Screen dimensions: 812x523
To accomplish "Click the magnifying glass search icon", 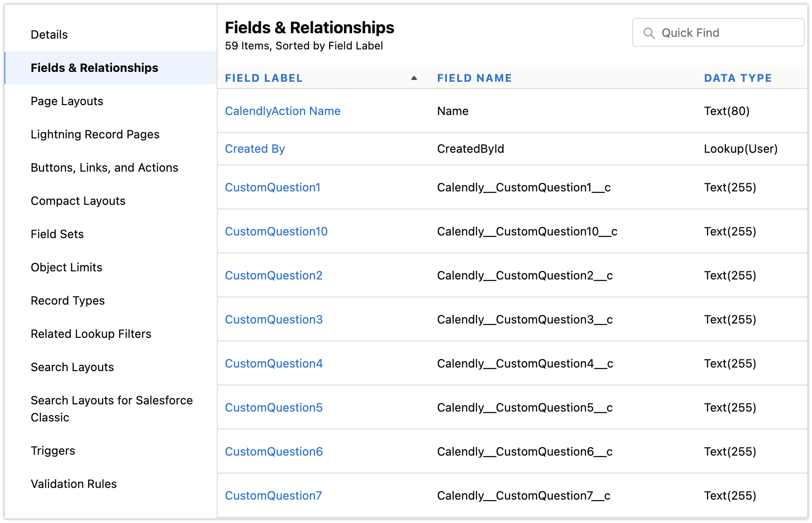I will [649, 32].
